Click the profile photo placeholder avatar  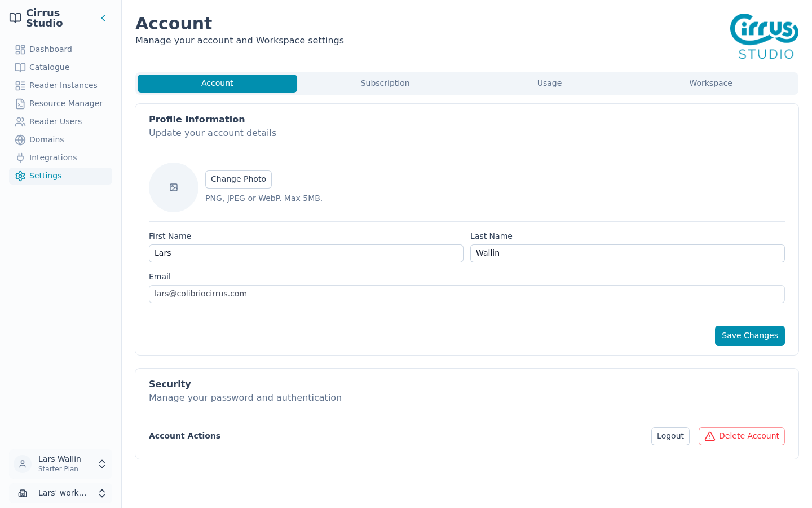(174, 187)
